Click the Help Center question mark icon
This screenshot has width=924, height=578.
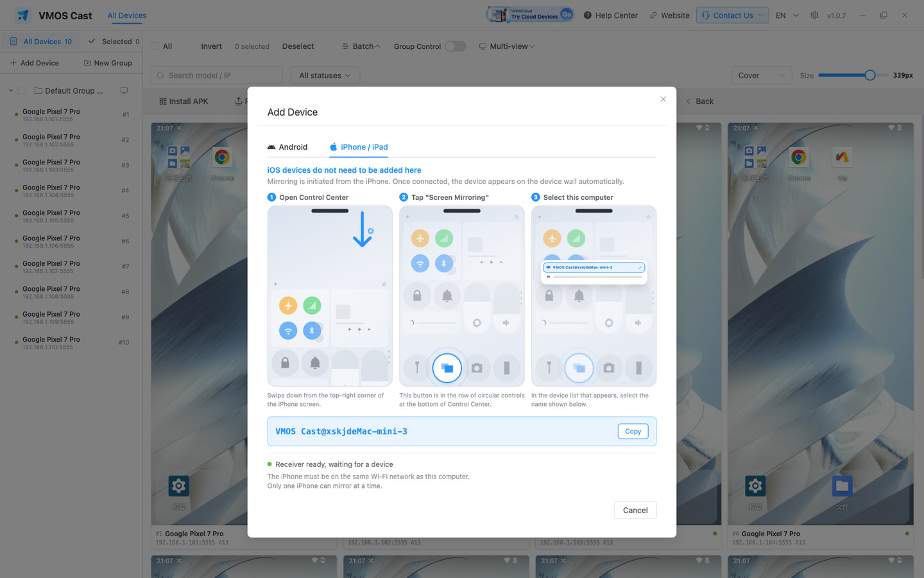pyautogui.click(x=587, y=15)
